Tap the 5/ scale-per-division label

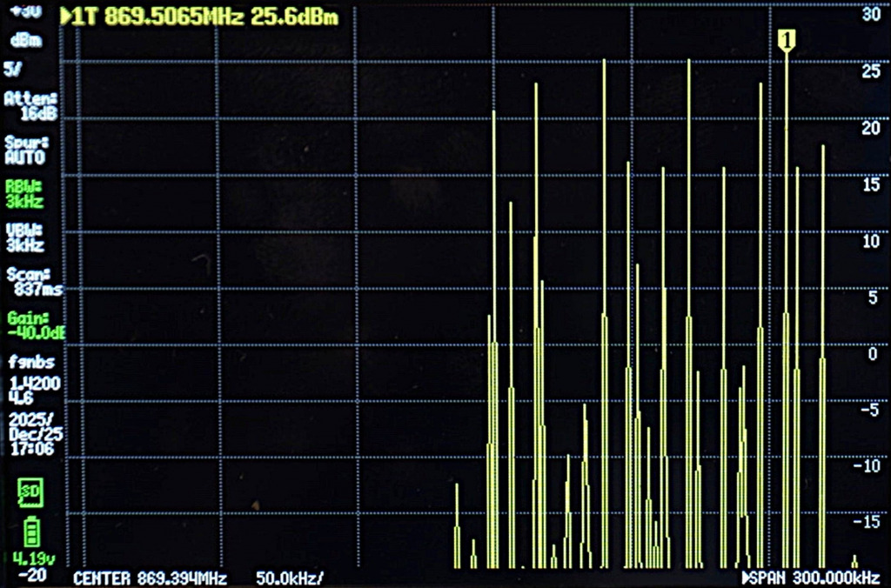(12, 69)
